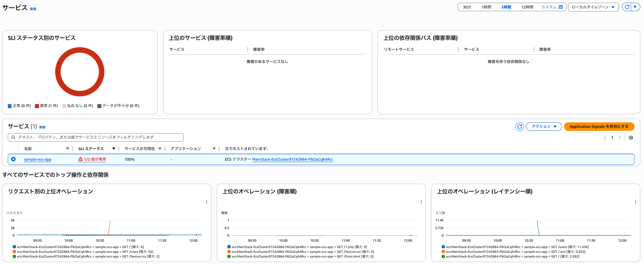Click the calendar icon beside カスタム
This screenshot has height=264, width=644.
coord(561,7)
